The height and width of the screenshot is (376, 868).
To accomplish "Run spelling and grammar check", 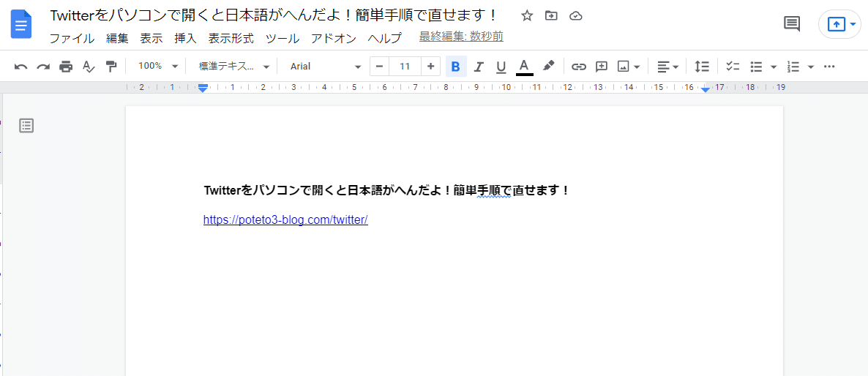I will coord(89,67).
